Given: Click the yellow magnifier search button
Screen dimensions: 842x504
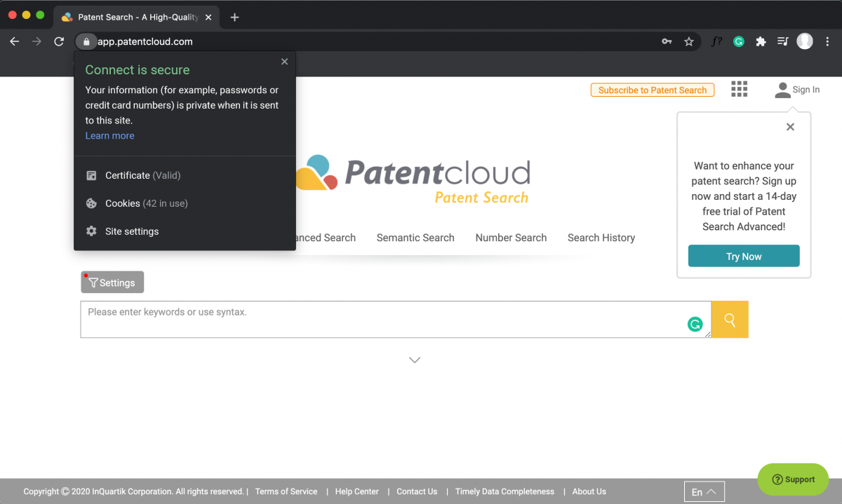Looking at the screenshot, I should click(x=730, y=320).
